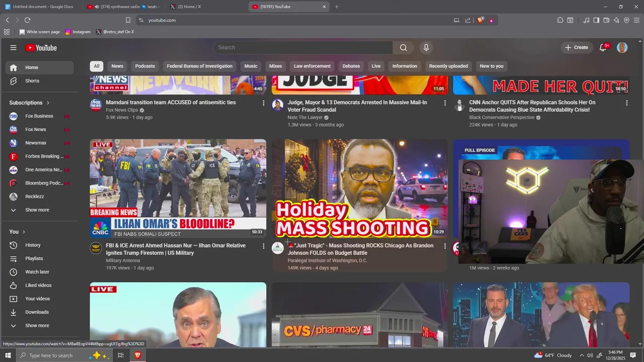Open Shorts in the sidebar
This screenshot has height=362, width=644.
pos(39,81)
